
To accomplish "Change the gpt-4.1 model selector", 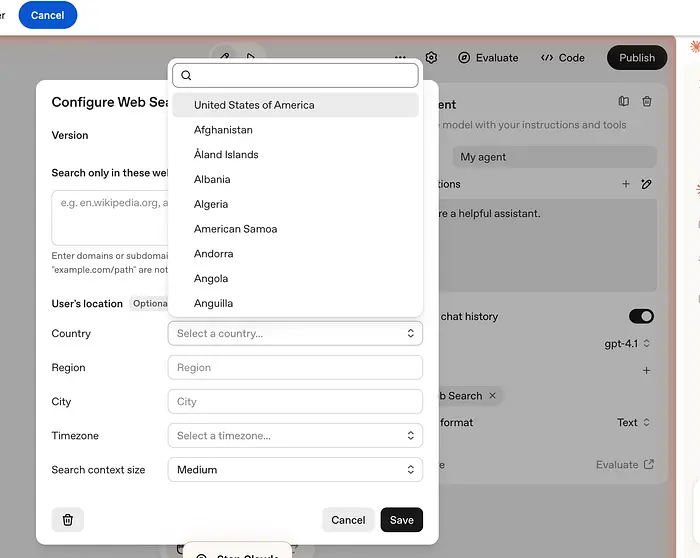I will tap(627, 344).
